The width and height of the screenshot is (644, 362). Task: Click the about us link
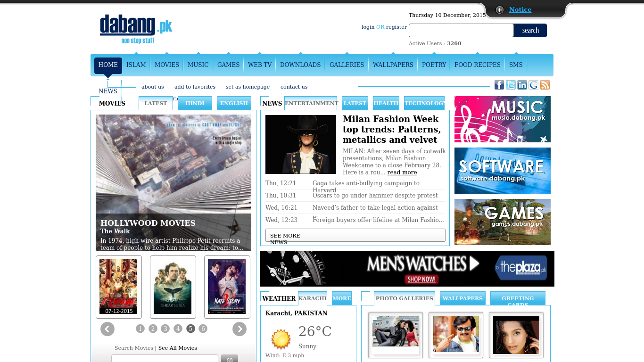(153, 87)
